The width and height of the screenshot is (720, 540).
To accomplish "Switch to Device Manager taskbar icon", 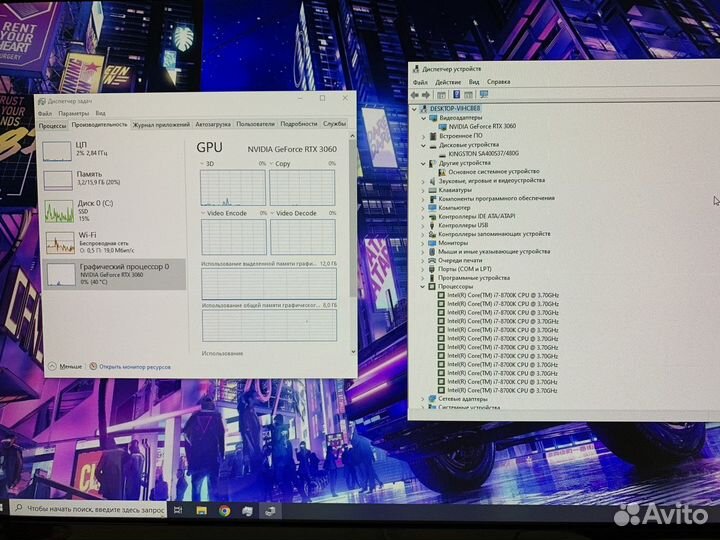I will (270, 511).
